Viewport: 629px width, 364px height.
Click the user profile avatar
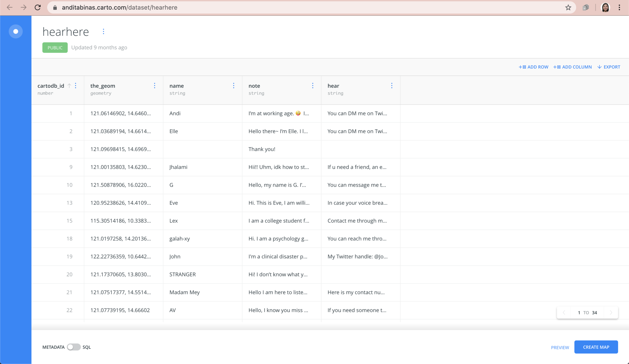point(605,8)
